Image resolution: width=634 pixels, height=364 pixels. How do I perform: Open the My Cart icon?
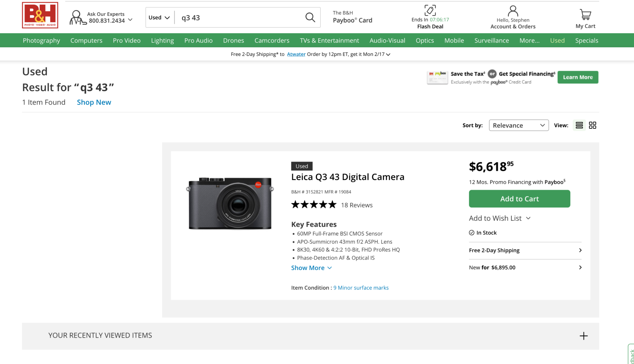pyautogui.click(x=585, y=14)
